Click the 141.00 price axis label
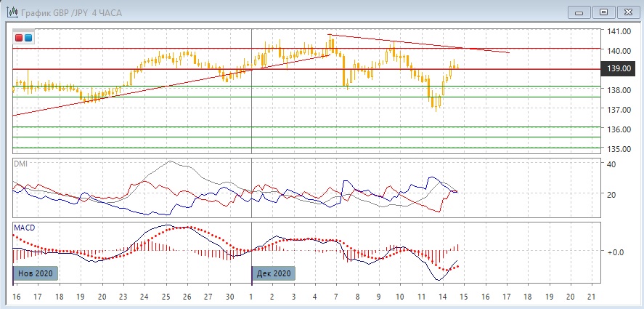 point(618,31)
